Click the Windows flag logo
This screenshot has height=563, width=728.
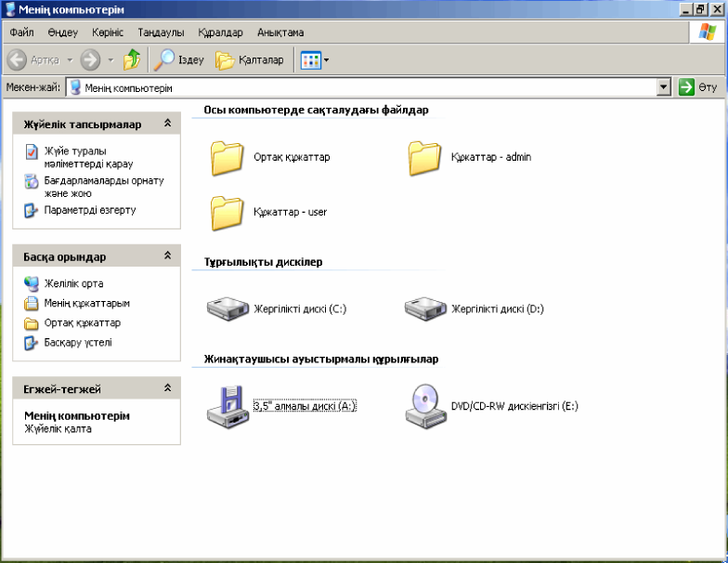708,32
